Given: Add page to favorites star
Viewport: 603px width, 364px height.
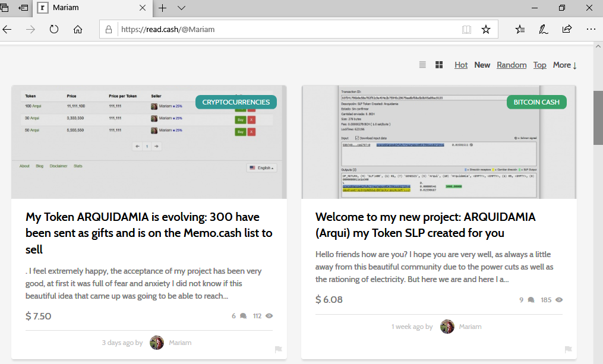Looking at the screenshot, I should click(486, 30).
